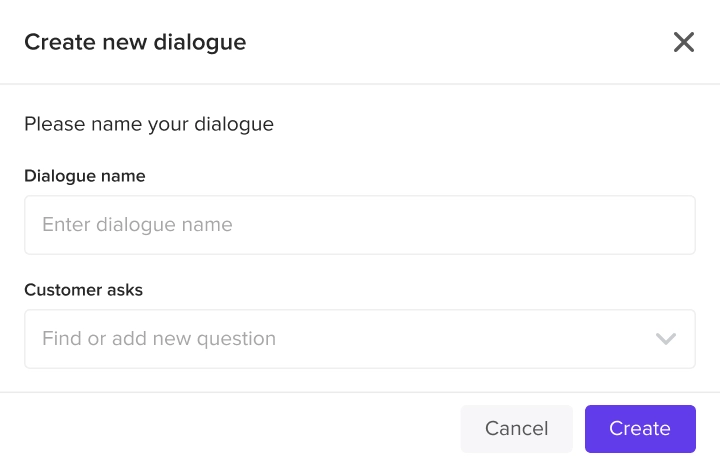The image size is (721, 466).
Task: Click the 'Please name your dialogue' text
Action: (x=149, y=124)
